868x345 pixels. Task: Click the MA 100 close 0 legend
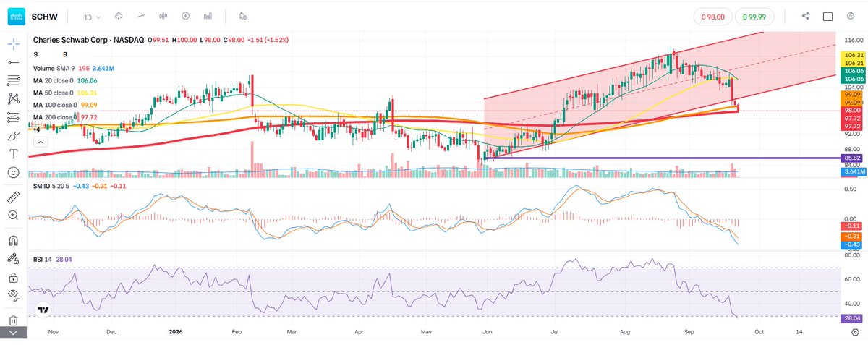click(66, 105)
